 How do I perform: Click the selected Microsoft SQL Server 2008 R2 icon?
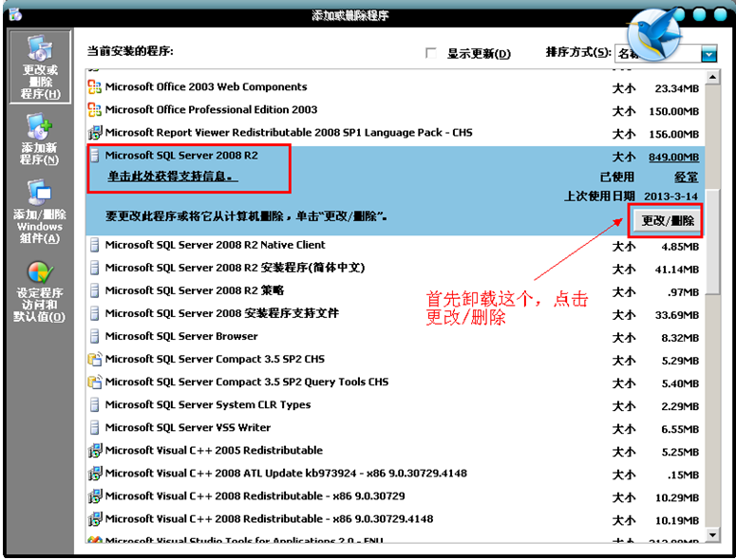pos(94,156)
